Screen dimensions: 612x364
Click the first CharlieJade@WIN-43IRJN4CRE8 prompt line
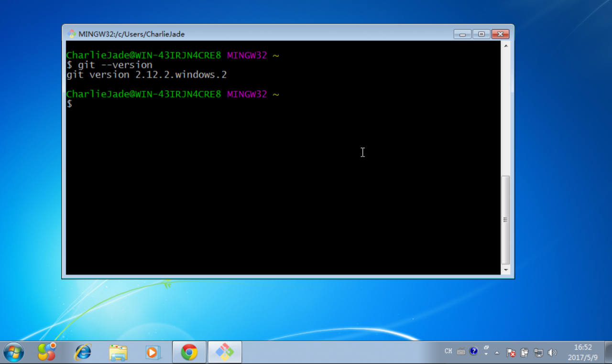click(173, 55)
